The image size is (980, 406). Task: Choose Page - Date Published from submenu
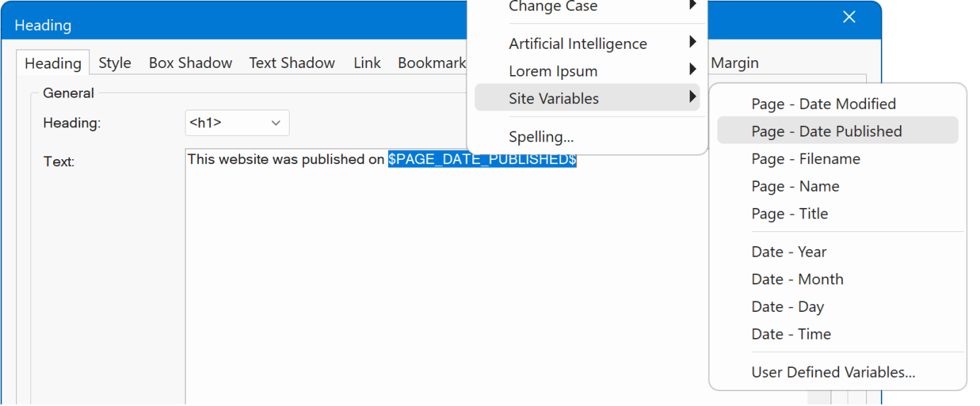pos(826,132)
